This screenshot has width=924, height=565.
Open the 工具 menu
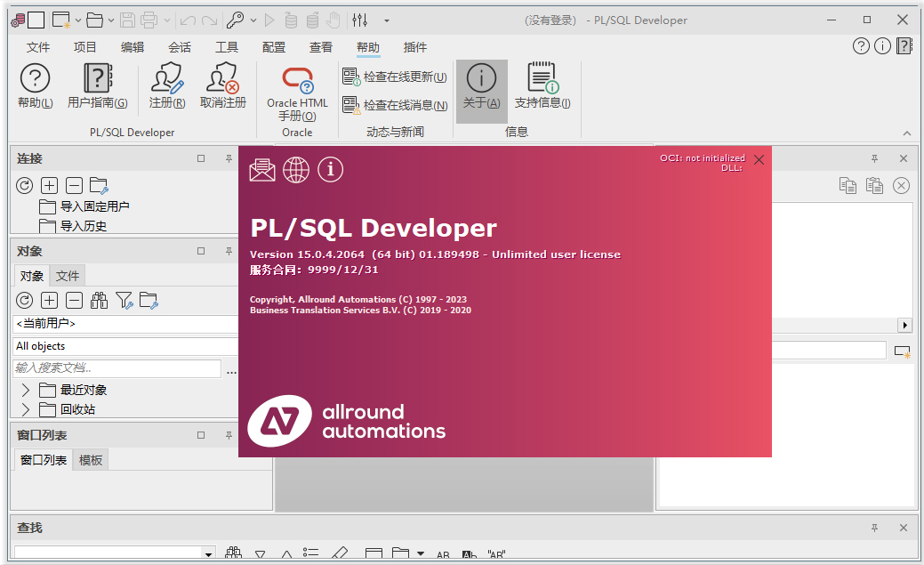coord(226,47)
